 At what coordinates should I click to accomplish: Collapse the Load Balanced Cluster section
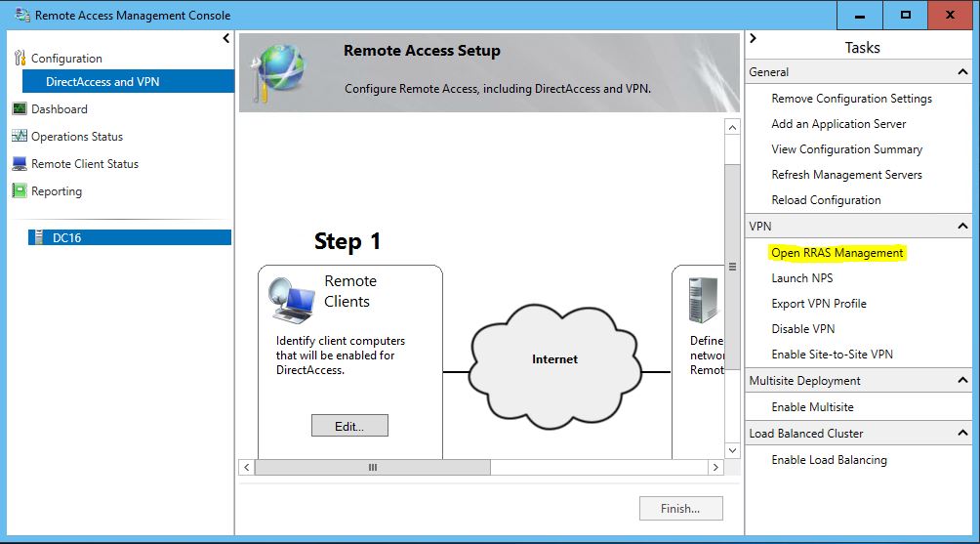pos(962,433)
